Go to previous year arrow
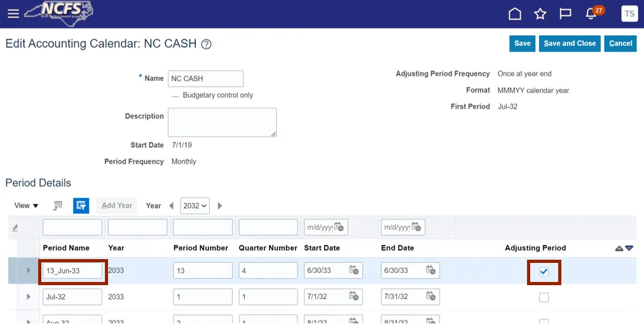This screenshot has width=644, height=324. tap(171, 206)
